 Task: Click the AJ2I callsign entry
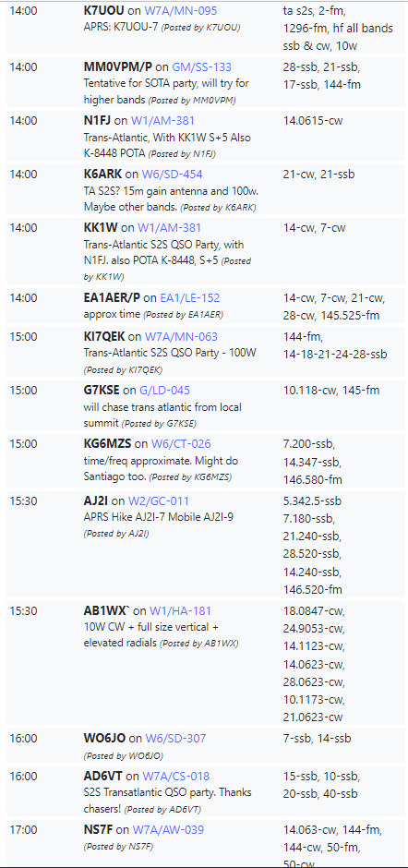(x=96, y=501)
